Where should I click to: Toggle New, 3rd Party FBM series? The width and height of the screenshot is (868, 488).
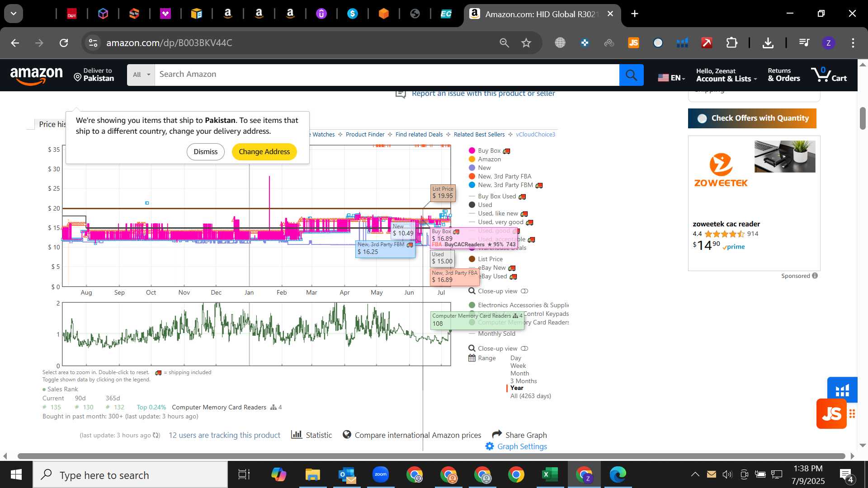point(505,185)
